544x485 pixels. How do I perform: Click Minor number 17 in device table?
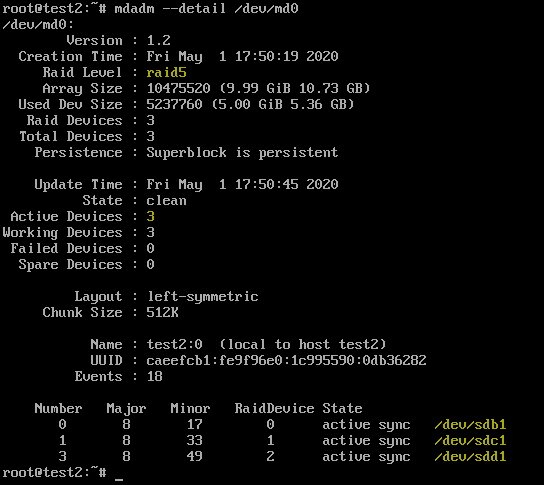click(x=195, y=424)
